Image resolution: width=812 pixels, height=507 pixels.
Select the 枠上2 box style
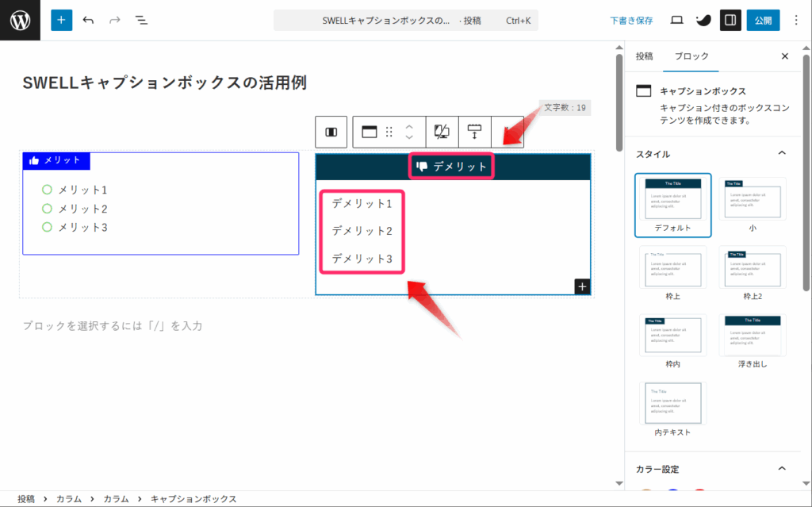click(752, 273)
